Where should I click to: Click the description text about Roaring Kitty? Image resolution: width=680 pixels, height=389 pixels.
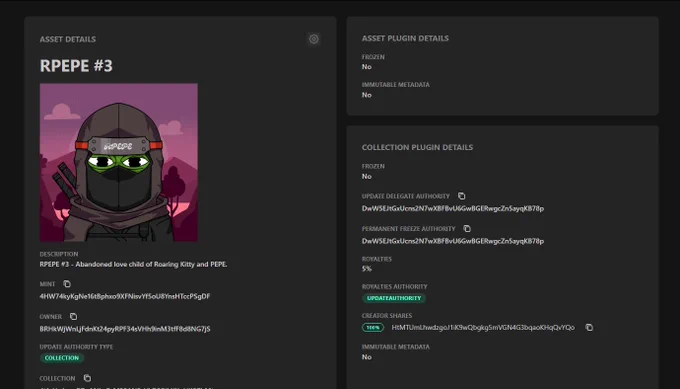(134, 264)
